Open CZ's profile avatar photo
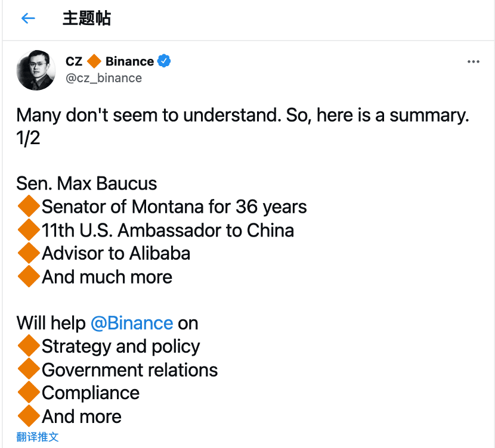Viewport: 495px width, 448px height. click(36, 70)
